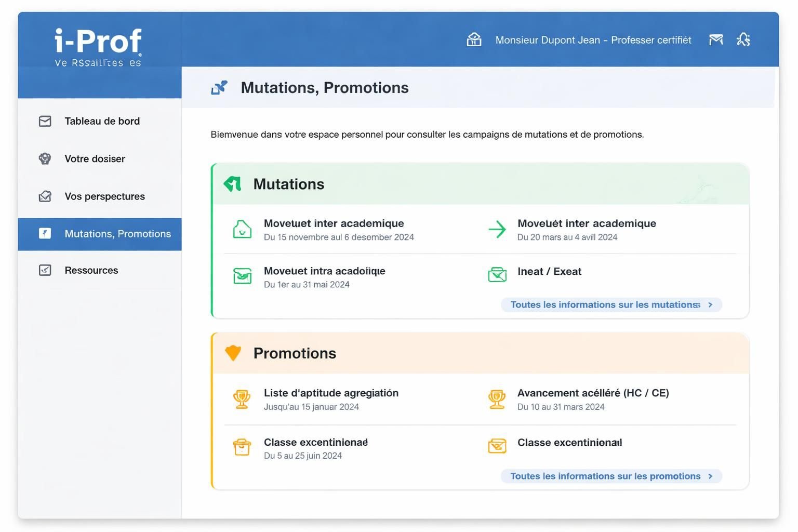Select the green arrow icon for Mouvement inter académique
Viewport: 798px width, 532px height.
497,229
